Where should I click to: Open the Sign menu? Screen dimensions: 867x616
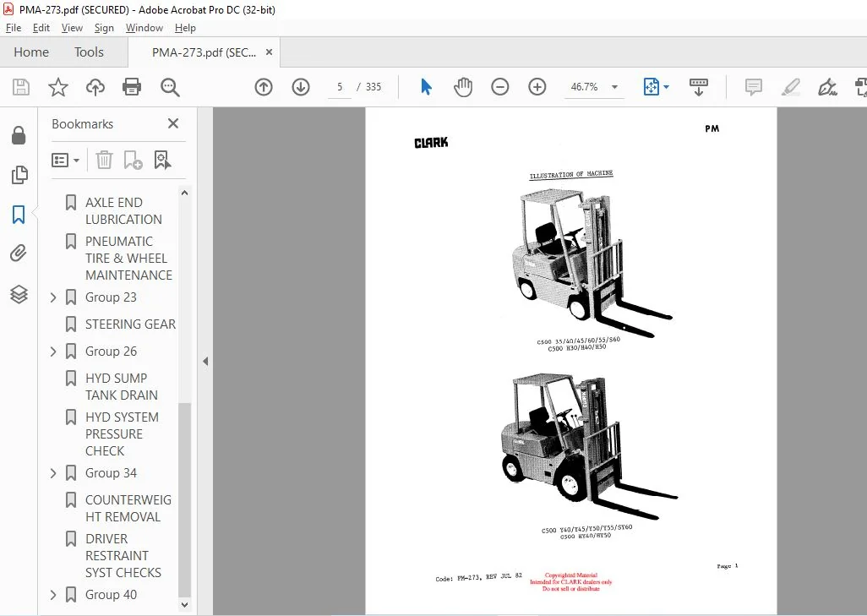[x=104, y=28]
